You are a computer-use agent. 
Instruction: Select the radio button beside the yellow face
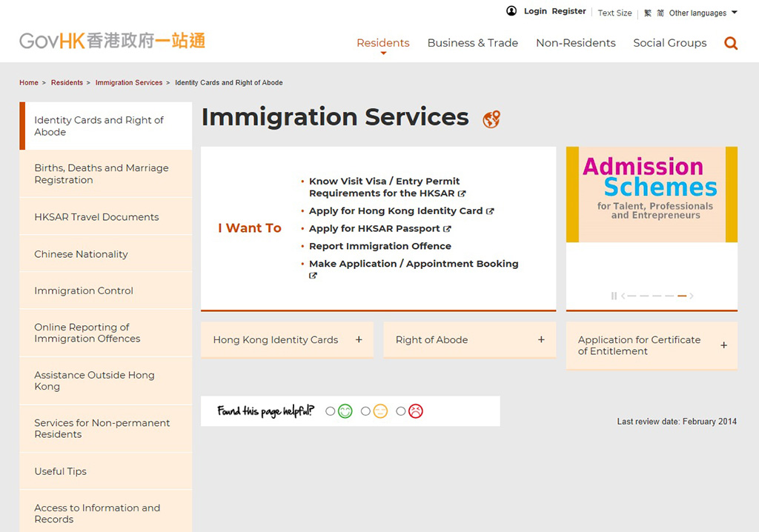pos(365,411)
